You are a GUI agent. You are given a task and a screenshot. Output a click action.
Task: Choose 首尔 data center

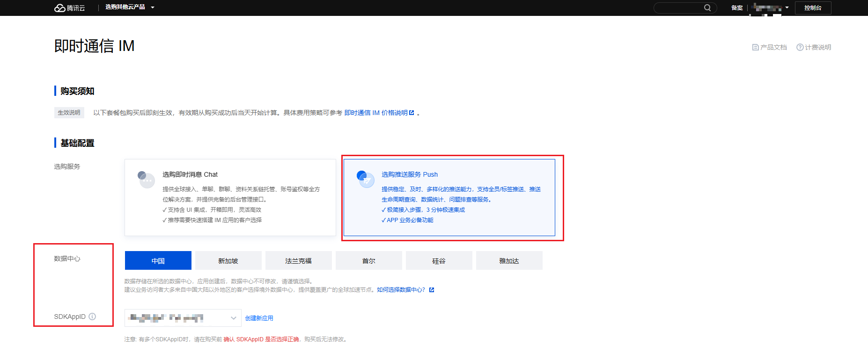pos(369,260)
